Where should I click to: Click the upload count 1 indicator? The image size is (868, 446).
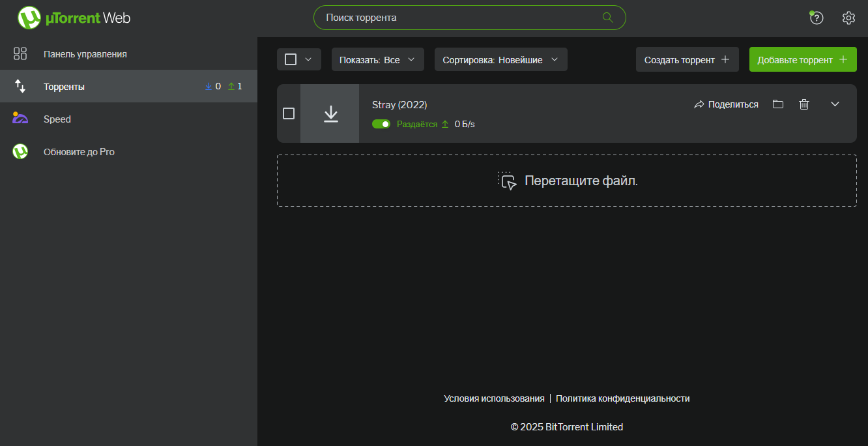click(235, 86)
